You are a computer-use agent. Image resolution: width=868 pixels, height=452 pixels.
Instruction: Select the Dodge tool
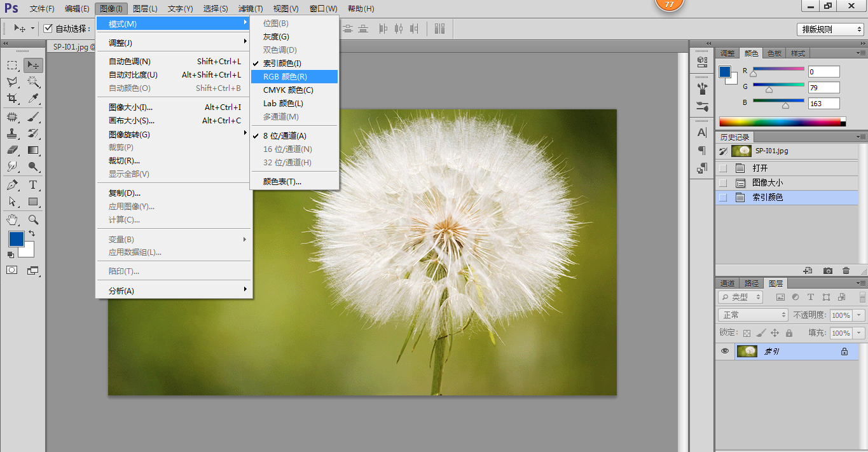(x=33, y=167)
